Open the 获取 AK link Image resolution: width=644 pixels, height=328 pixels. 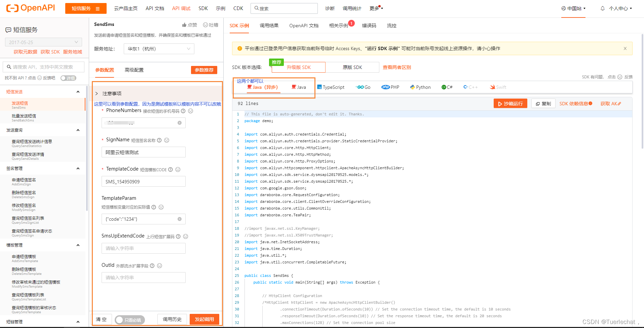pyautogui.click(x=611, y=104)
